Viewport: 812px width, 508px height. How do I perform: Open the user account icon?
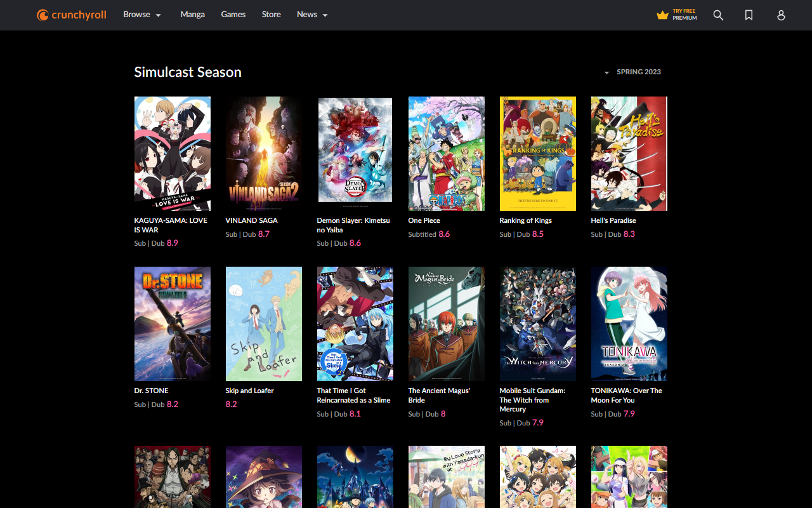[x=781, y=15]
